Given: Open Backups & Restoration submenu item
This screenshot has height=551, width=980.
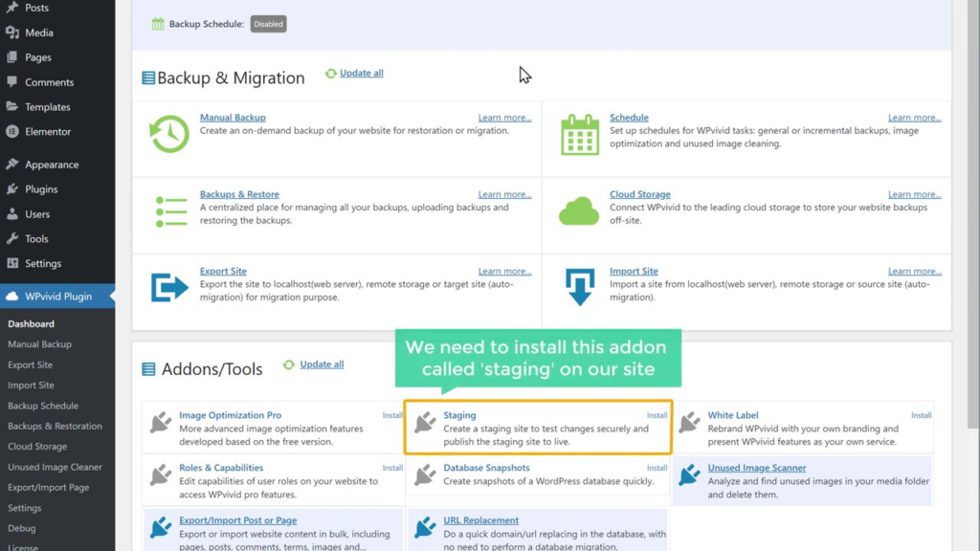Looking at the screenshot, I should [55, 426].
